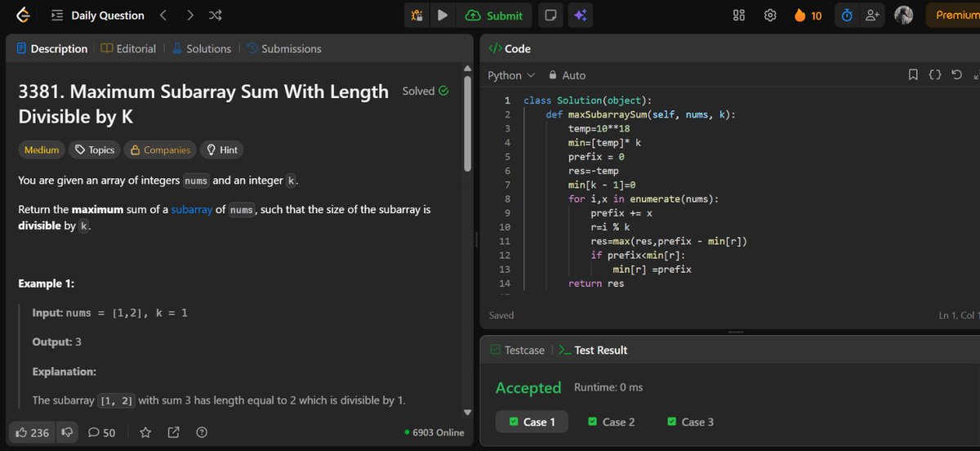
Task: Run the code with play button
Action: [x=442, y=15]
